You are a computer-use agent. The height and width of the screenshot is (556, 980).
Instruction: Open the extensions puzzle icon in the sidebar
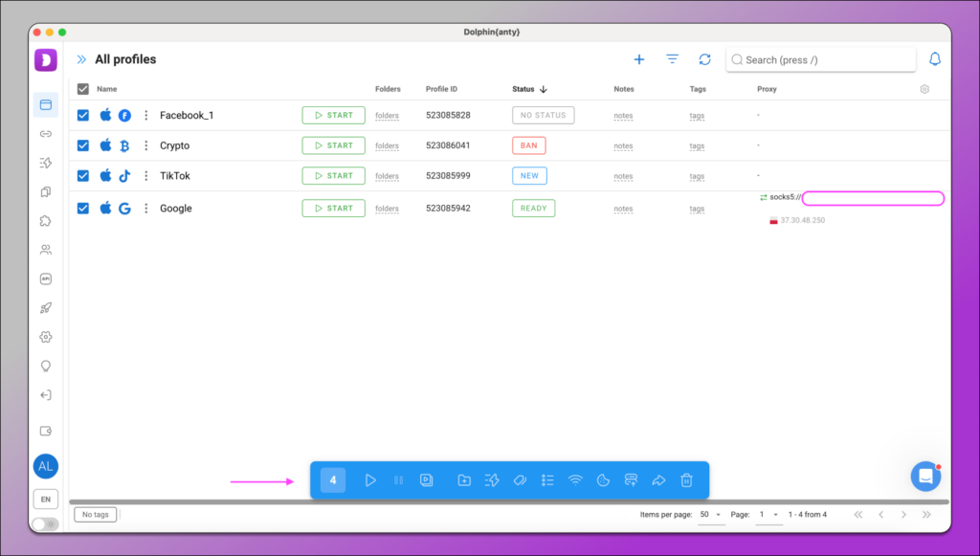pos(45,220)
